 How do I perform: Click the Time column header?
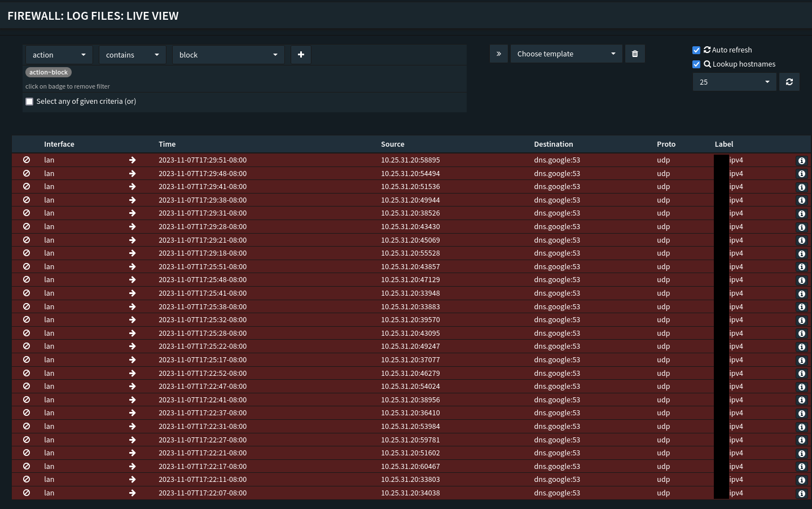pos(167,144)
